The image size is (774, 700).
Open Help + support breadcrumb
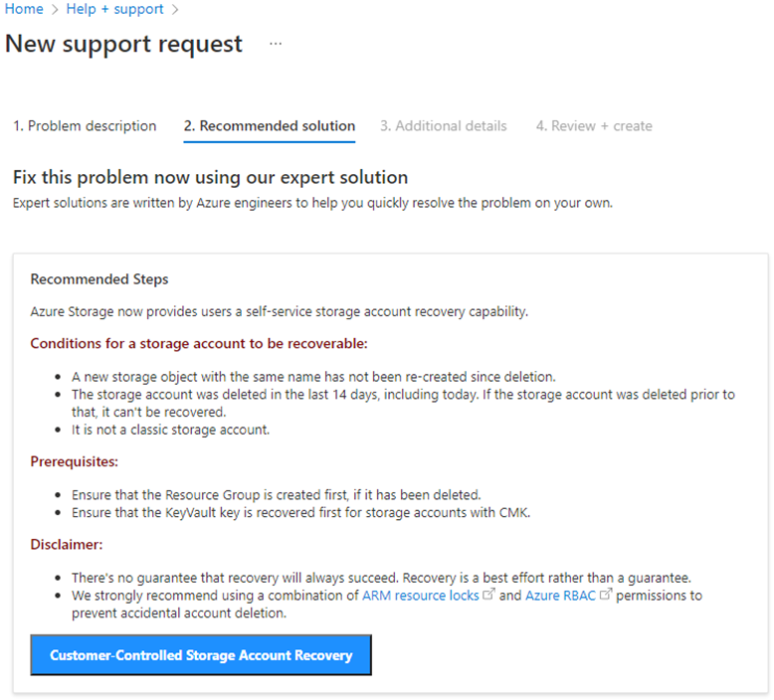tap(114, 9)
